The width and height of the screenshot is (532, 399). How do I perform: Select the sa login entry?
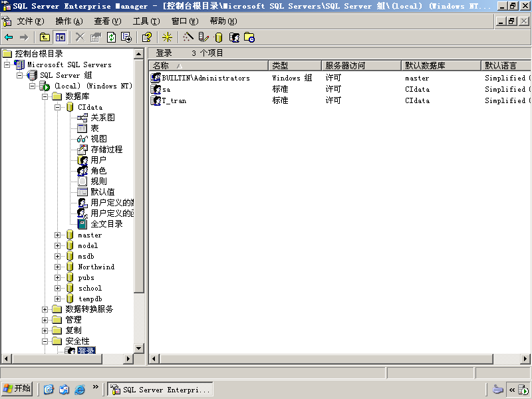pyautogui.click(x=166, y=90)
